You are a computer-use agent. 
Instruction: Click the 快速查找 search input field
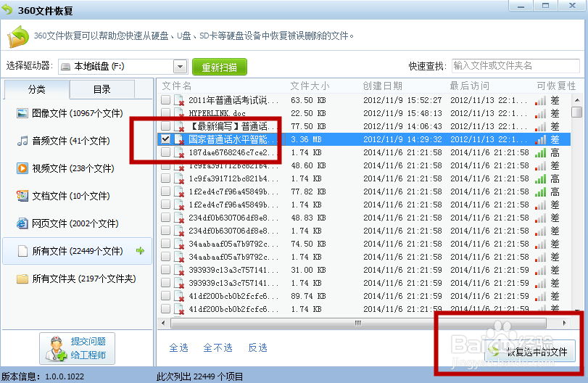pos(515,65)
